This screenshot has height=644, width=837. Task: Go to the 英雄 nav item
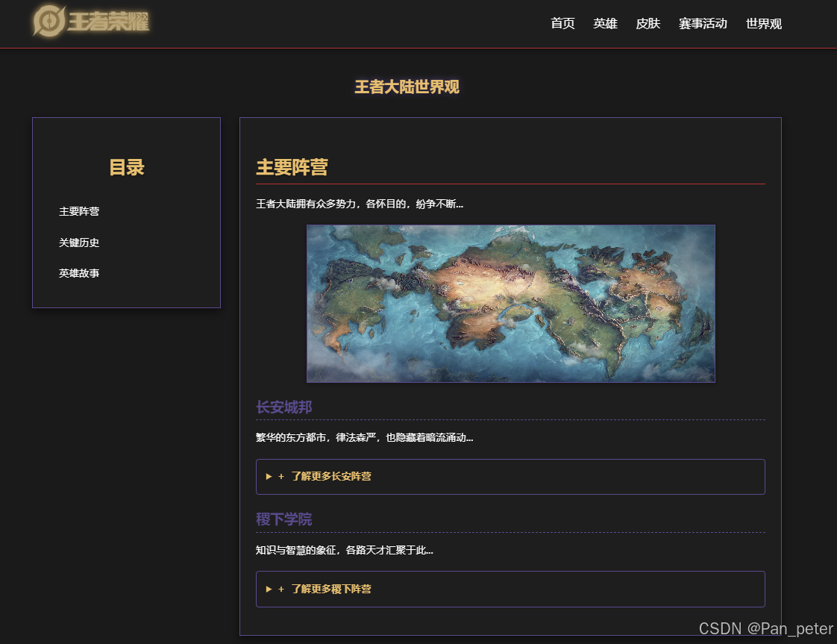(x=605, y=23)
